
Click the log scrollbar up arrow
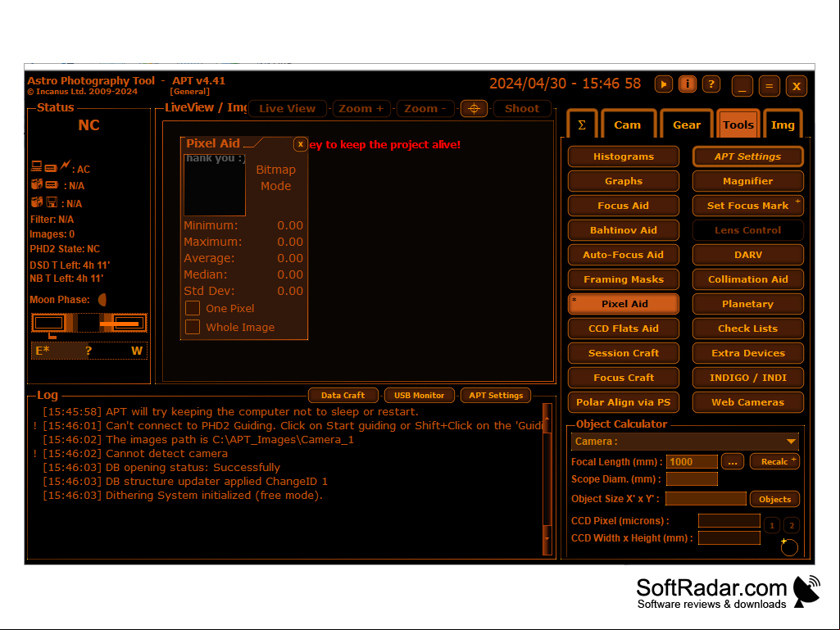click(x=547, y=418)
